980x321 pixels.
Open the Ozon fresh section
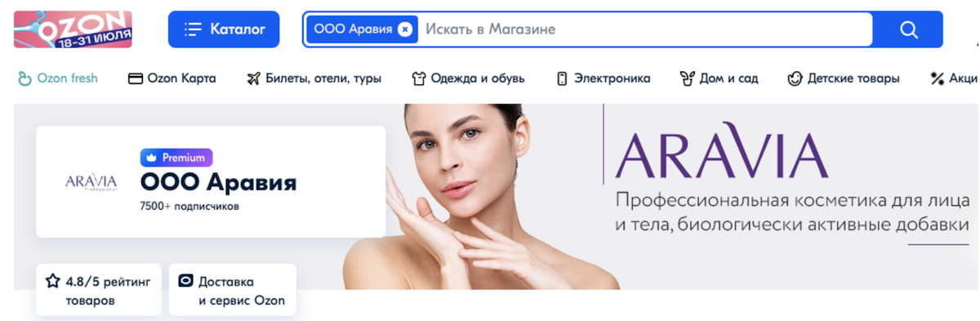(x=58, y=78)
